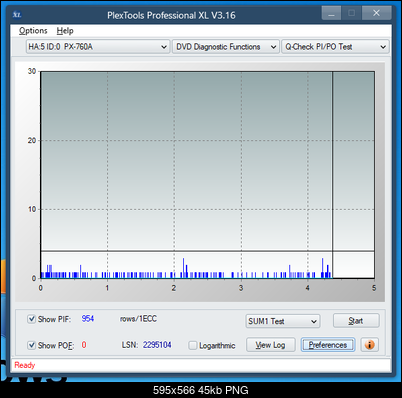The image size is (402, 398).
Task: Open the Options menu
Action: (33, 31)
